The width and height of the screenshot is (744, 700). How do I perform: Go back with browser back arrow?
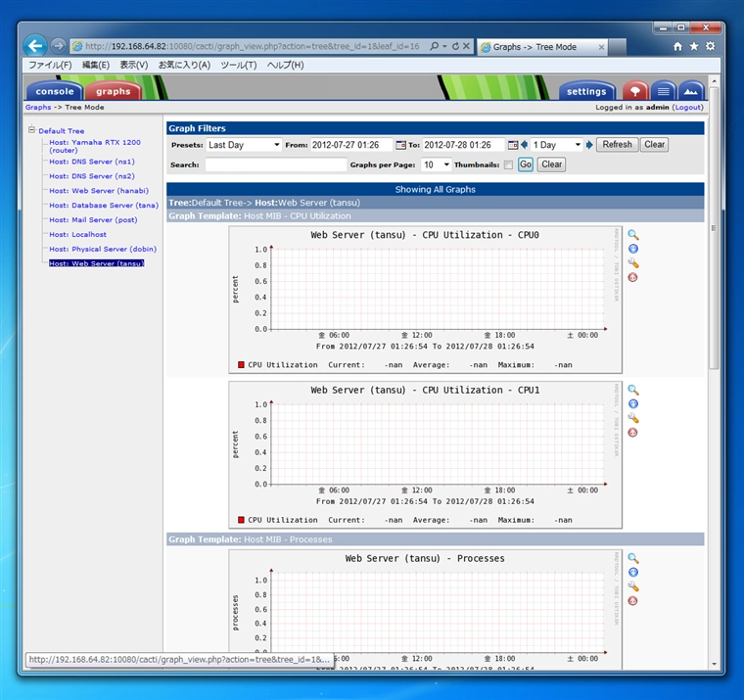[x=35, y=46]
